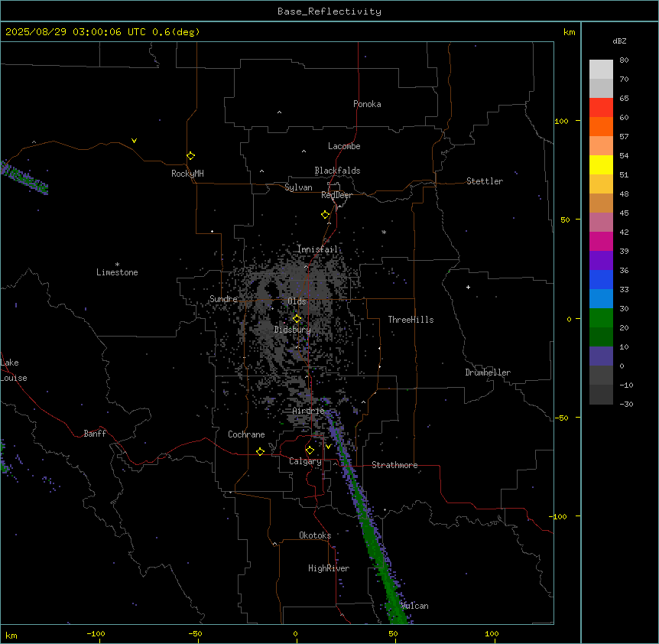Click the white plus marker north of Drumheller

[468, 287]
